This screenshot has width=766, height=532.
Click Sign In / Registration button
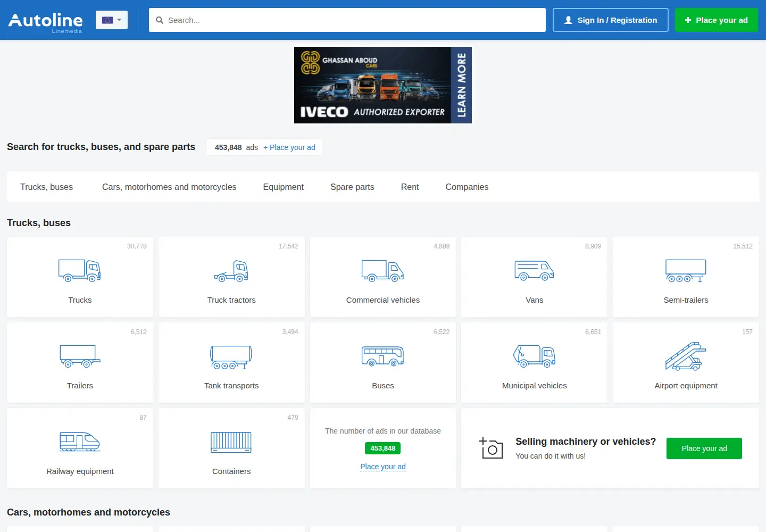611,20
